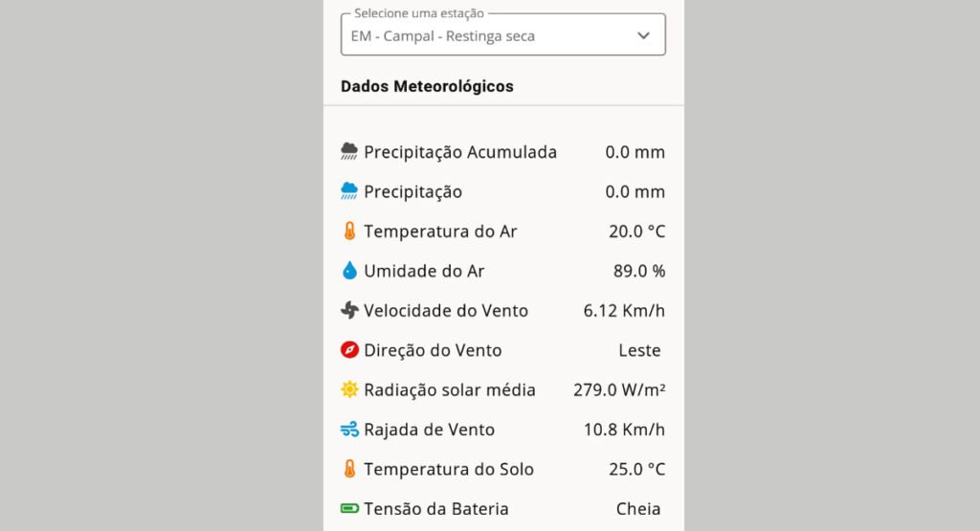The width and height of the screenshot is (980, 531).
Task: Click the blue wind gust icon
Action: (x=349, y=430)
